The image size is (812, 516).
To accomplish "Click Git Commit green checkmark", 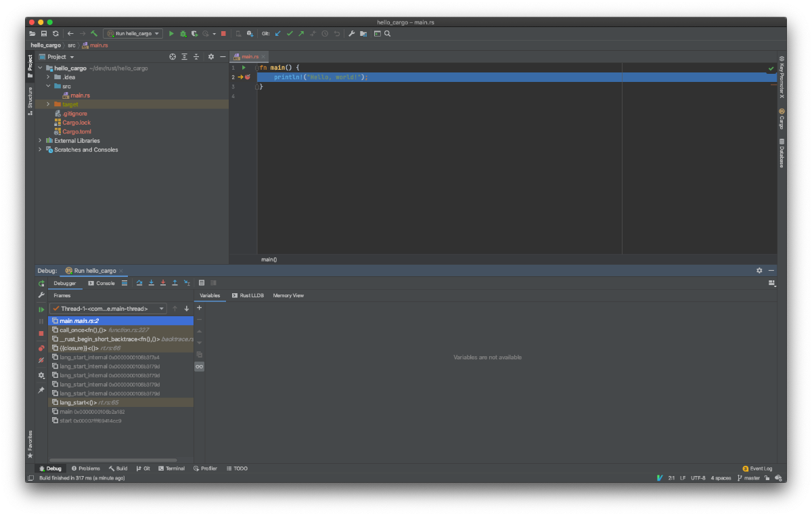I will pos(290,33).
